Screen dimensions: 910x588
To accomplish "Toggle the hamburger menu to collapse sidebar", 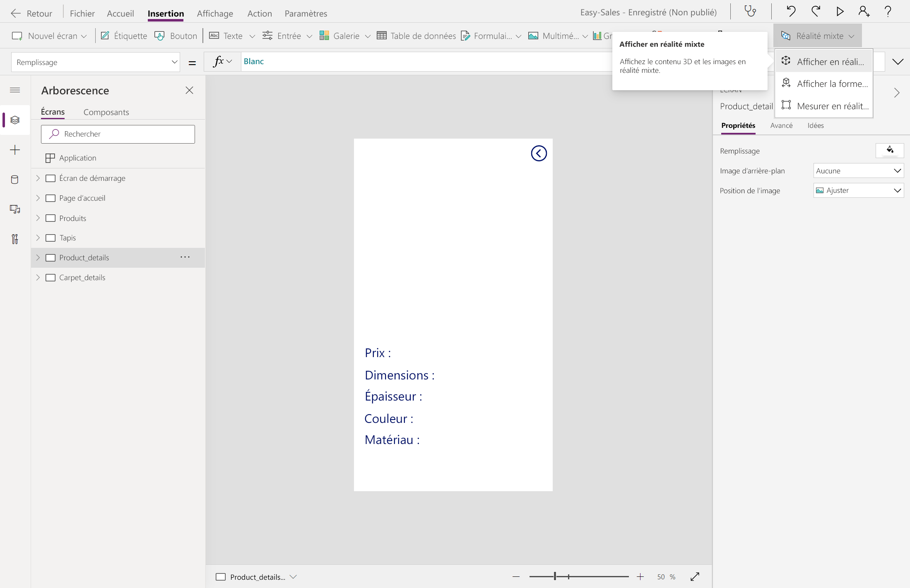I will [15, 90].
